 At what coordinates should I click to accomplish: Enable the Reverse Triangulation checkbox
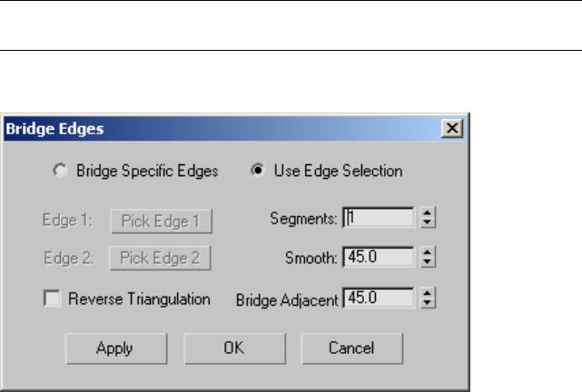click(54, 299)
